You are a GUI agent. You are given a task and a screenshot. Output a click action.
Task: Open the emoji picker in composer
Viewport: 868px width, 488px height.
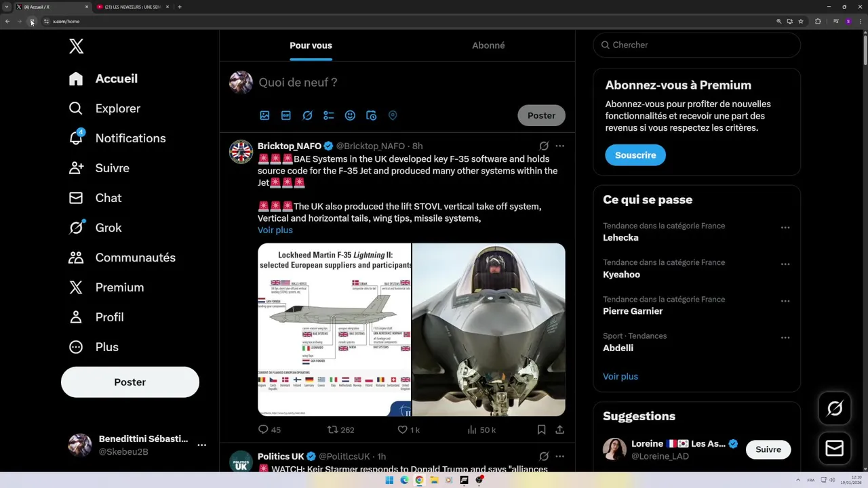[350, 116]
